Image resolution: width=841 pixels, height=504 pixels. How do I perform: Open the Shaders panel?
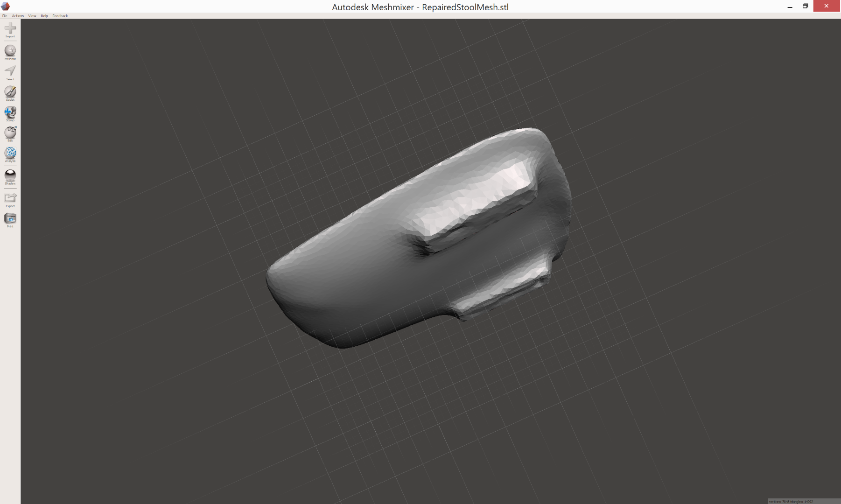tap(10, 176)
